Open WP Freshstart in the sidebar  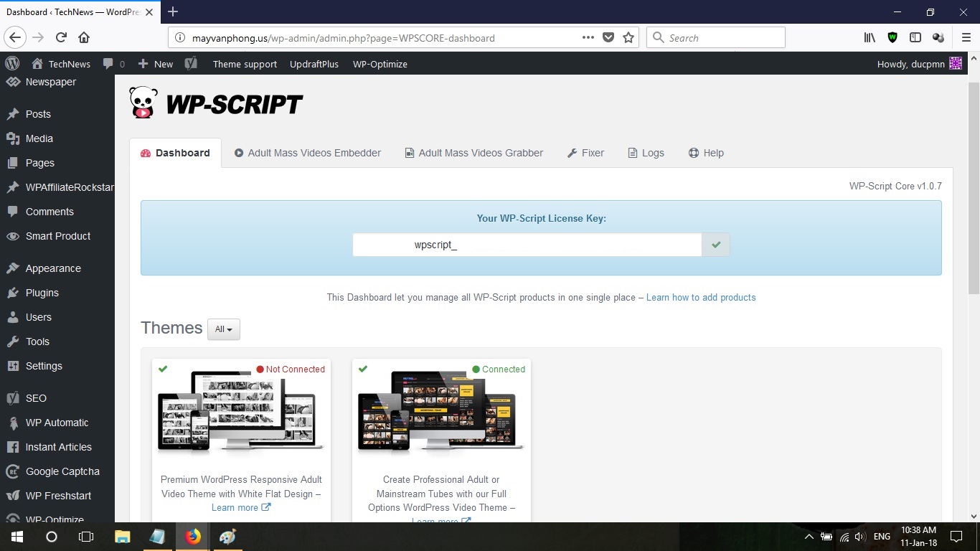pos(57,496)
